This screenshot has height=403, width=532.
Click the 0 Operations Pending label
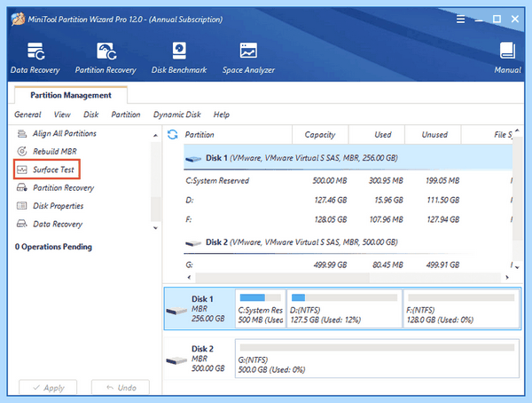[53, 247]
